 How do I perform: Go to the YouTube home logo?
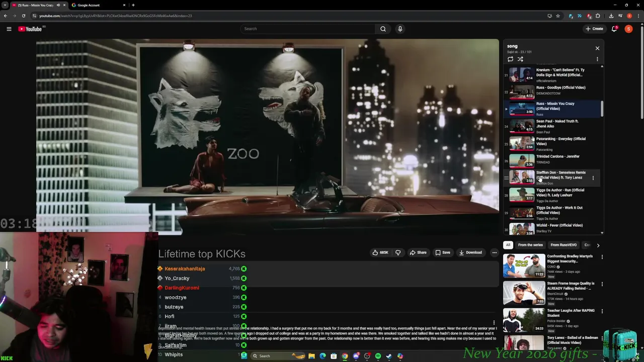point(30,29)
